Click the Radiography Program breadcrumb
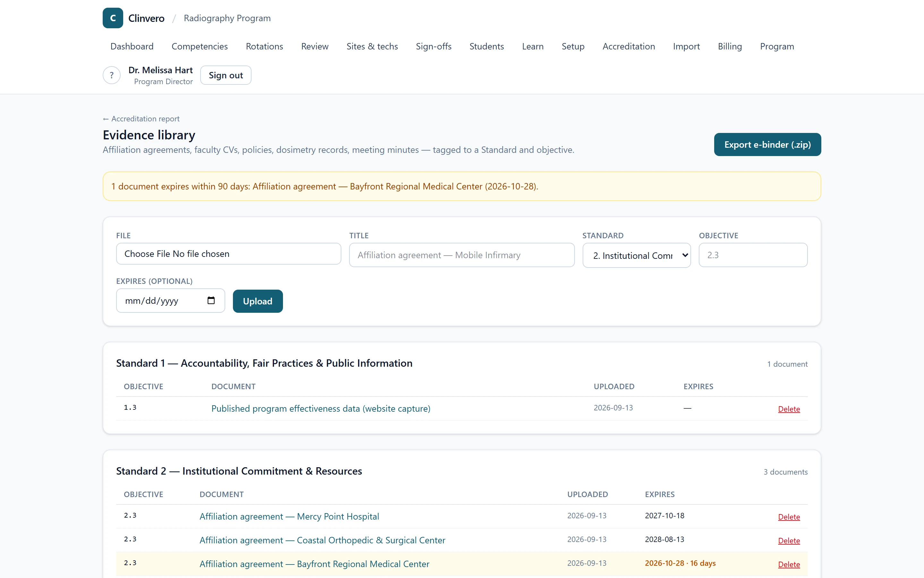This screenshot has width=924, height=578. point(227,18)
